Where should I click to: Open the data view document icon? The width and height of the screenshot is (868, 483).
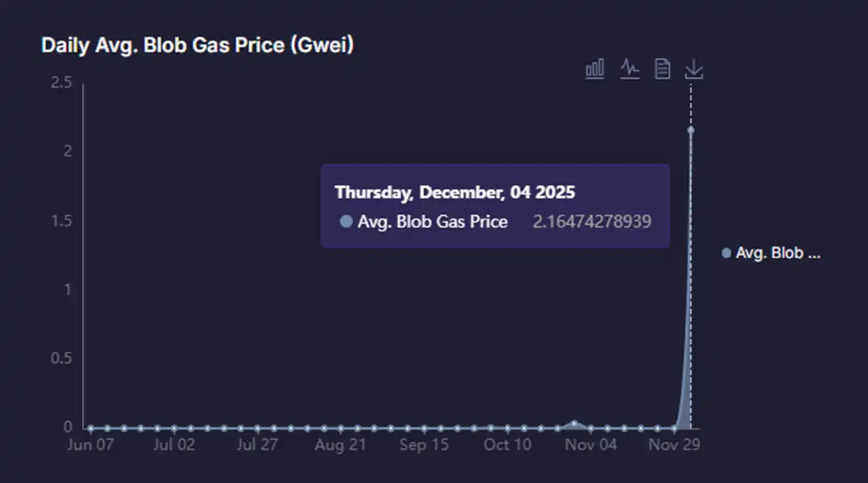[x=662, y=69]
